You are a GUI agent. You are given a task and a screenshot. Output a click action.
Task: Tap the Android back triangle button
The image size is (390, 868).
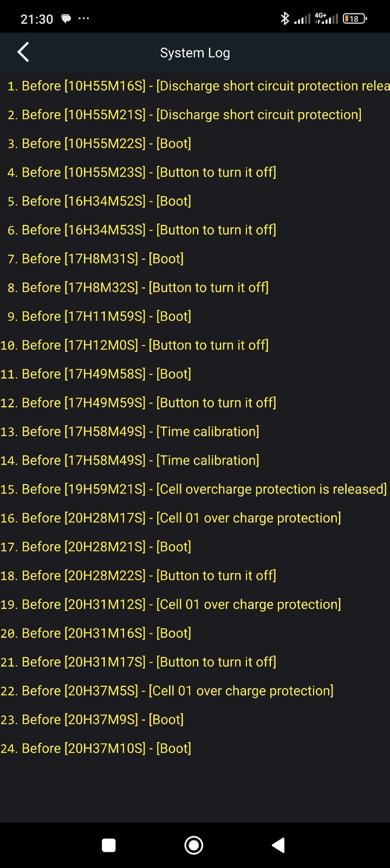coord(278,845)
